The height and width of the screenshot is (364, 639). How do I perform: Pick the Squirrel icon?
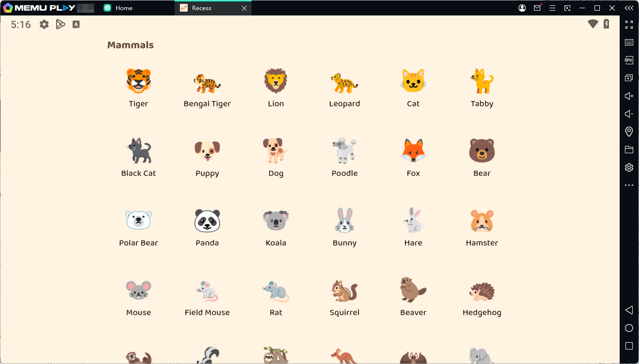[344, 290]
